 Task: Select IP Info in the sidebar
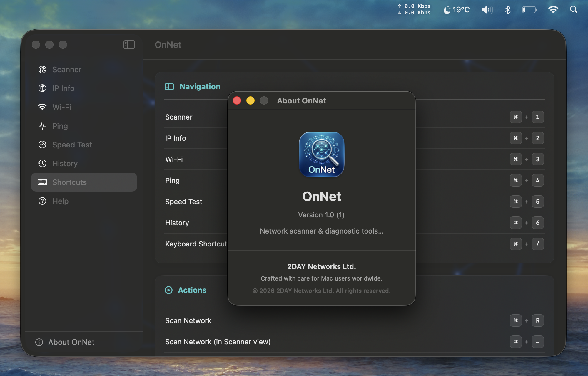point(84,88)
